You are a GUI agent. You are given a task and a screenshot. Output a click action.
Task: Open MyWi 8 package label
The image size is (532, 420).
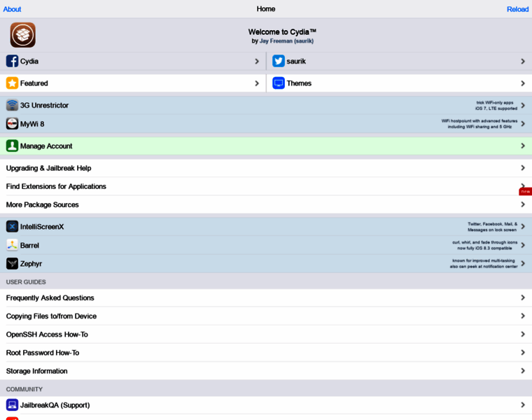[32, 124]
